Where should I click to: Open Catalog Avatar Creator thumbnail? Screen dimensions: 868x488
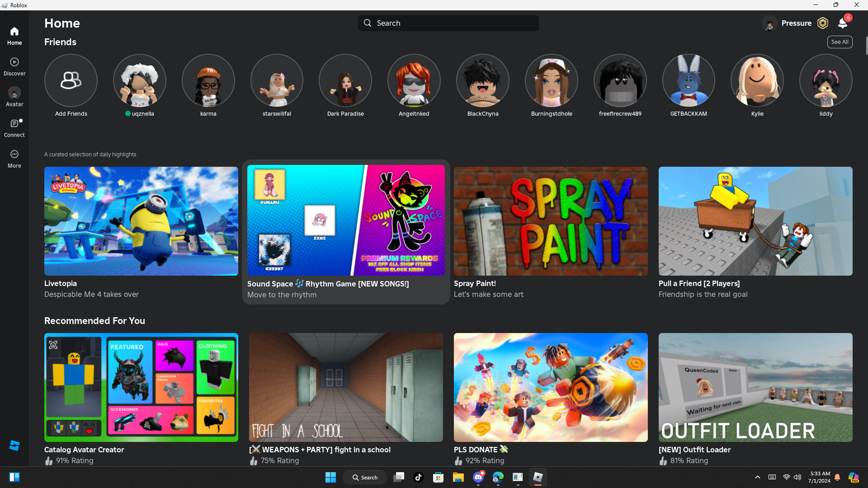141,387
